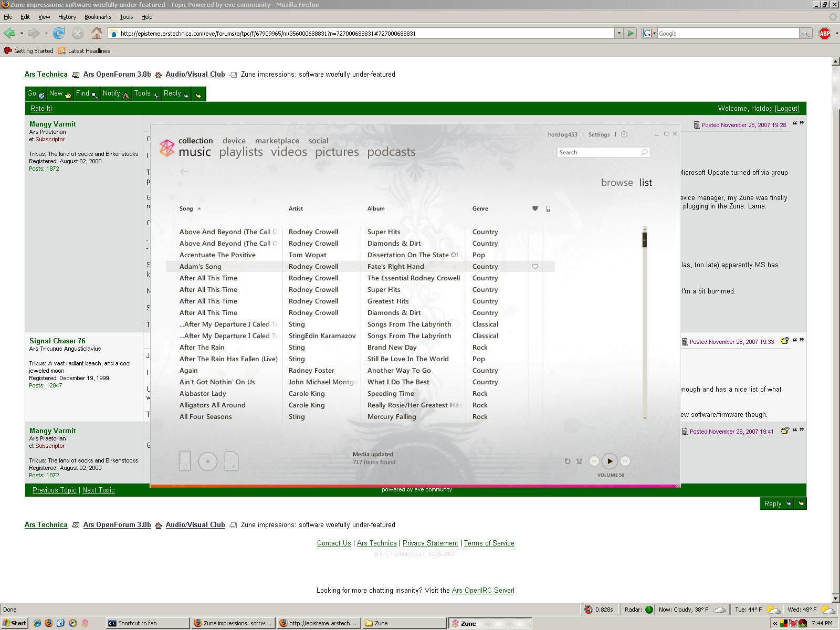
Task: Click the Next Topic link
Action: [98, 490]
